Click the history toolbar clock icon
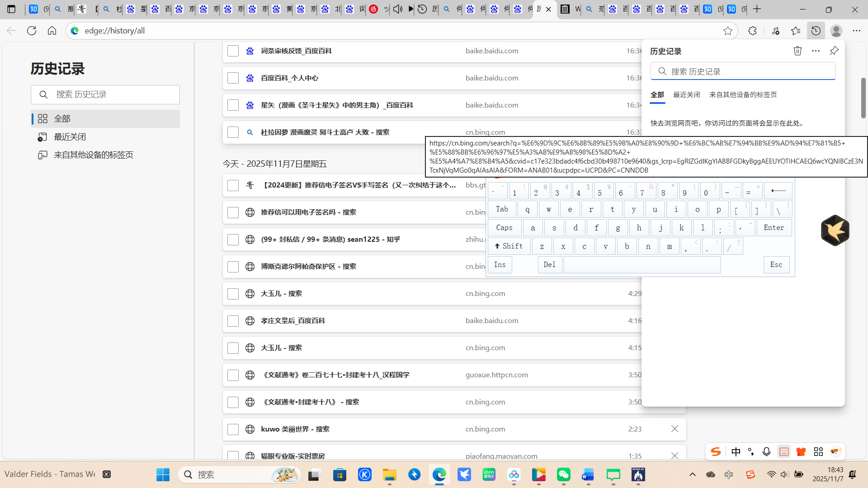 coord(816,31)
